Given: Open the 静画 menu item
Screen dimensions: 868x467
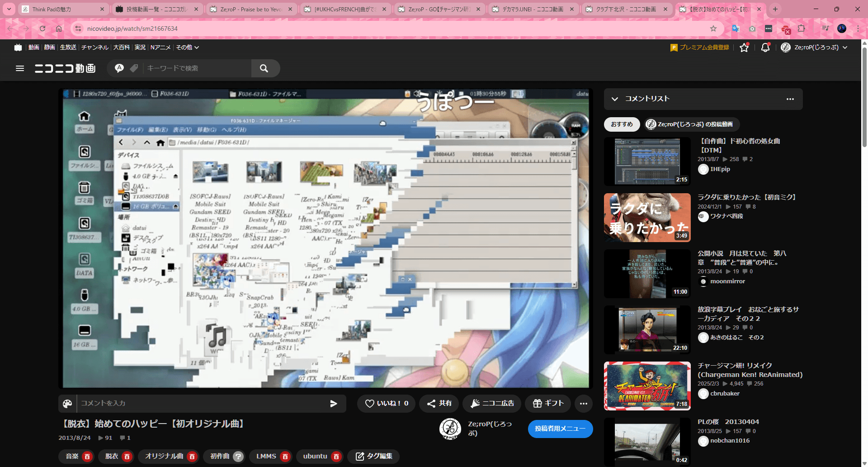Looking at the screenshot, I should [x=49, y=47].
